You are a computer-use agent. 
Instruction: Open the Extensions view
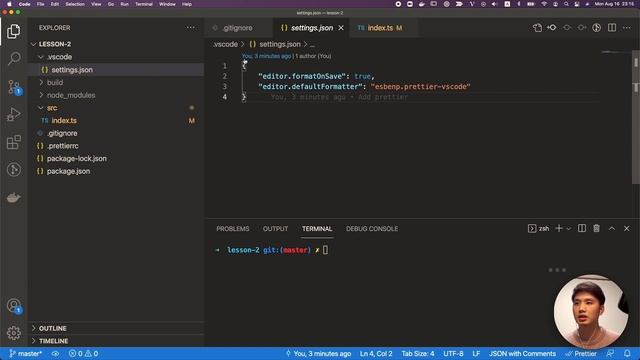(x=13, y=142)
